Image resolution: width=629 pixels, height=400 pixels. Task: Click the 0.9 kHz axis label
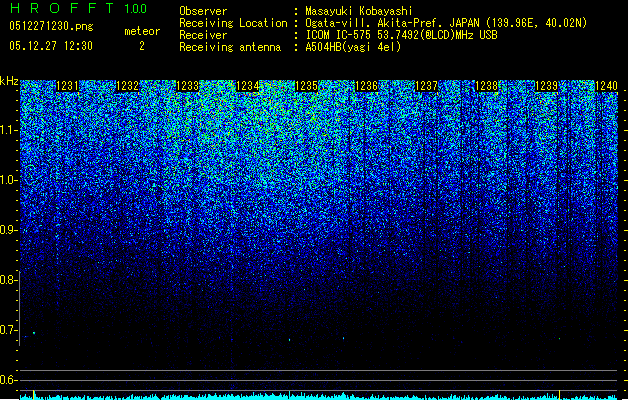click(8, 230)
